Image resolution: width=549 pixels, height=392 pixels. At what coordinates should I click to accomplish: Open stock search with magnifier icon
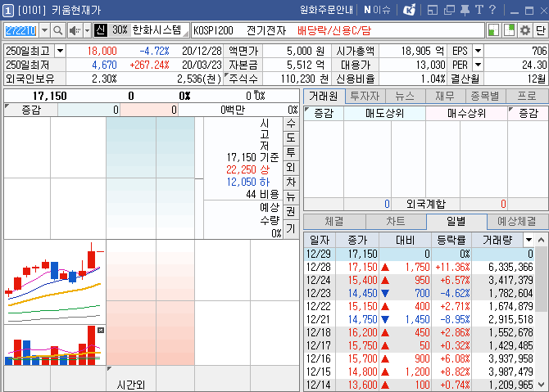[58, 31]
